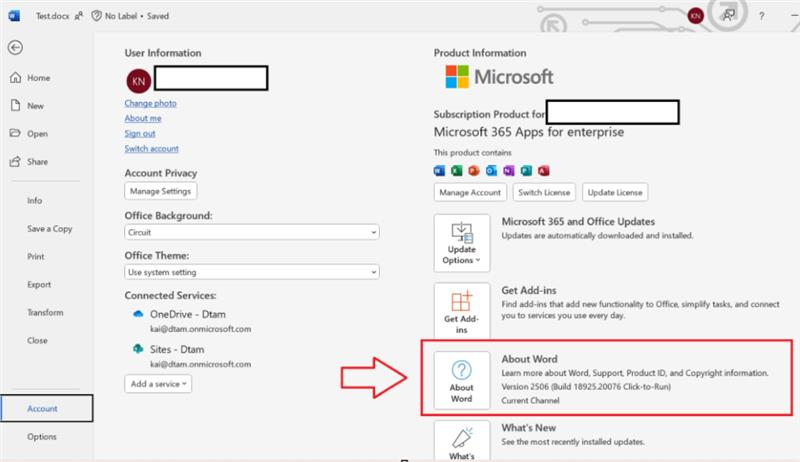Screen dimensions: 800x462
Task: Open Manage Settings under Account Privacy
Action: tap(161, 191)
